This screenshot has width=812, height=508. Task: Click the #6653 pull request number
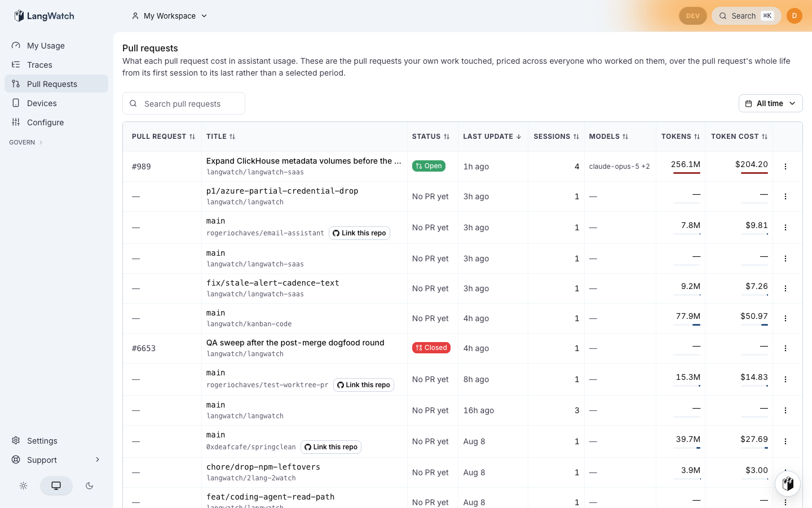click(144, 348)
